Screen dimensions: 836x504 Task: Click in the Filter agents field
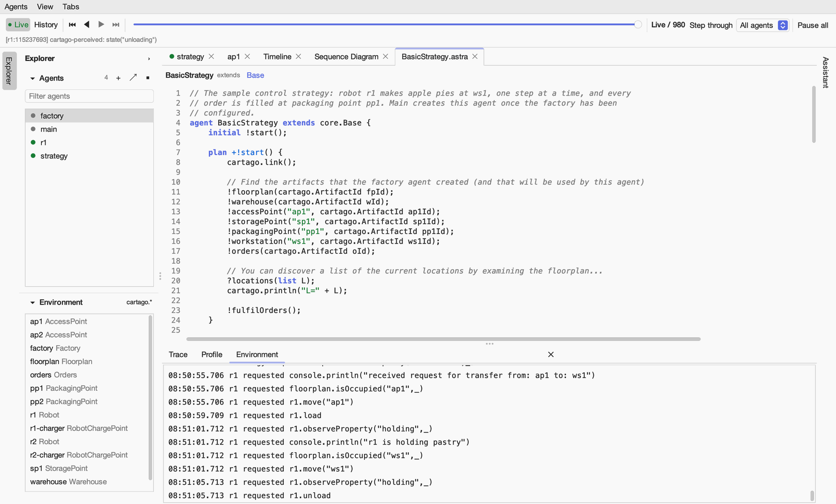click(x=89, y=96)
